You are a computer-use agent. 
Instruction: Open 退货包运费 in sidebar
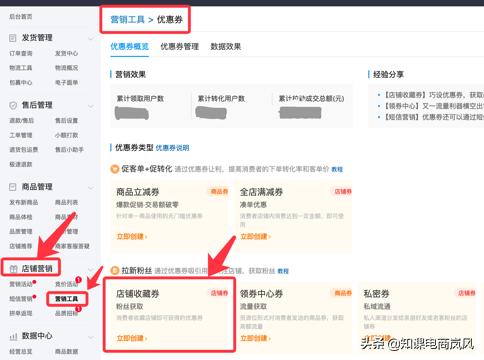(x=24, y=150)
